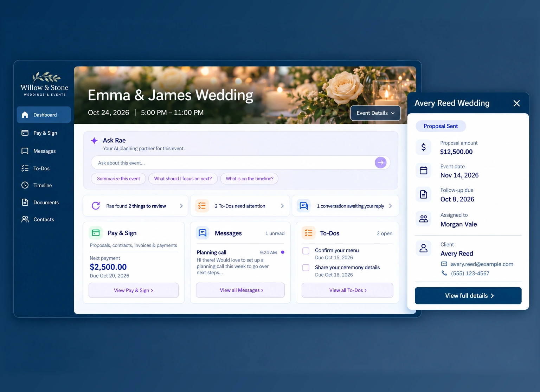Click the blue Messages card icon

tap(202, 233)
